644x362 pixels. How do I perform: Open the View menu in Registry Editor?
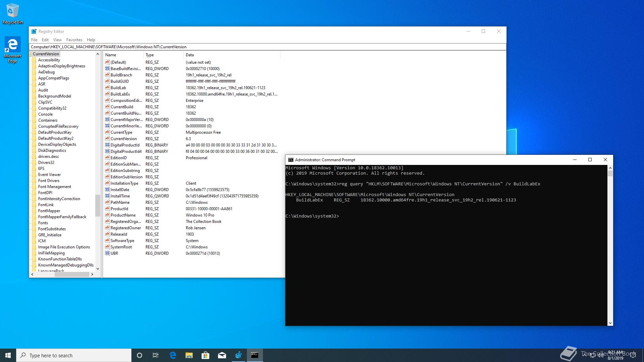click(x=57, y=40)
